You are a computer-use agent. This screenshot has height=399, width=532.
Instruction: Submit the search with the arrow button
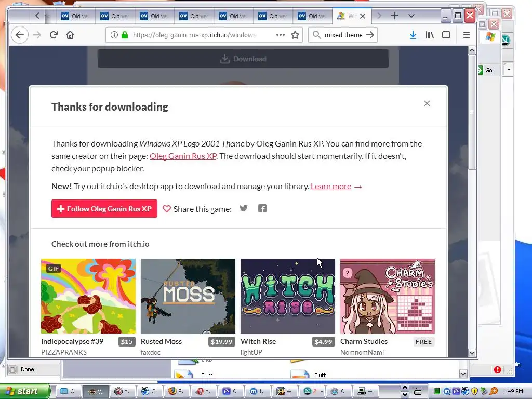click(x=370, y=35)
